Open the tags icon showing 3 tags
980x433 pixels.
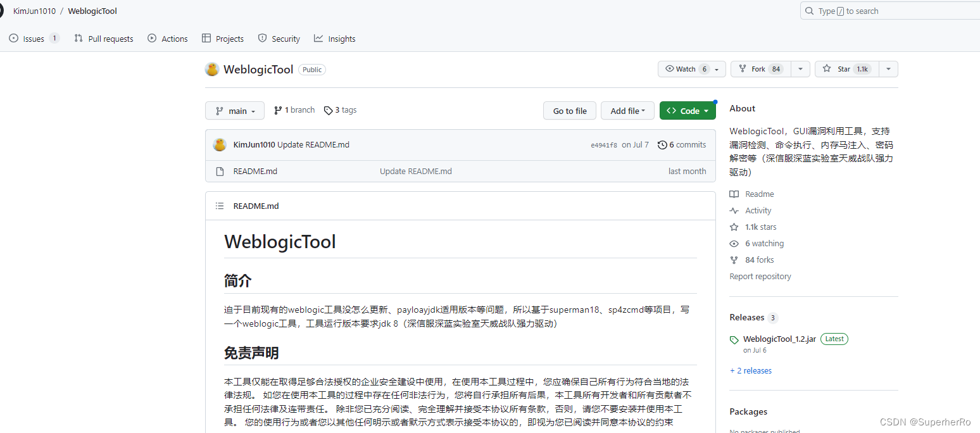[x=329, y=110]
